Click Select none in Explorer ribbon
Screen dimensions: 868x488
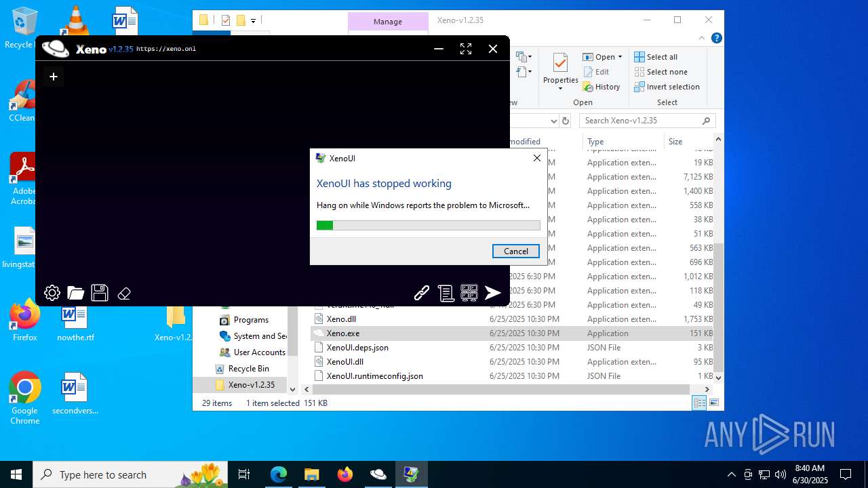(x=660, y=72)
